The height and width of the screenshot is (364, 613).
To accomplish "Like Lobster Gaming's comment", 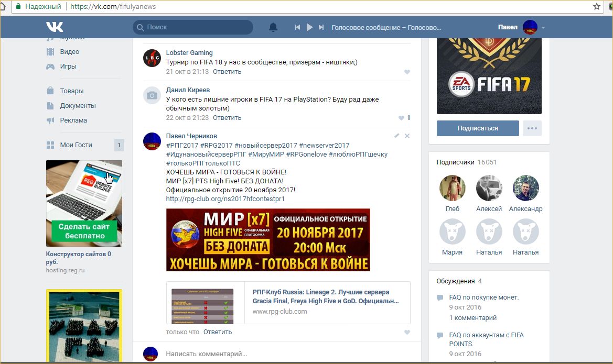I will point(407,72).
